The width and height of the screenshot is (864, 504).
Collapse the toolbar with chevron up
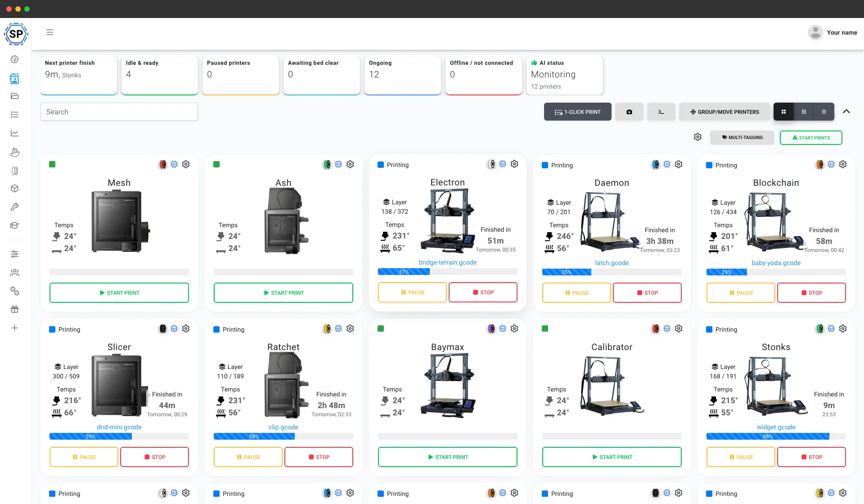coord(846,112)
